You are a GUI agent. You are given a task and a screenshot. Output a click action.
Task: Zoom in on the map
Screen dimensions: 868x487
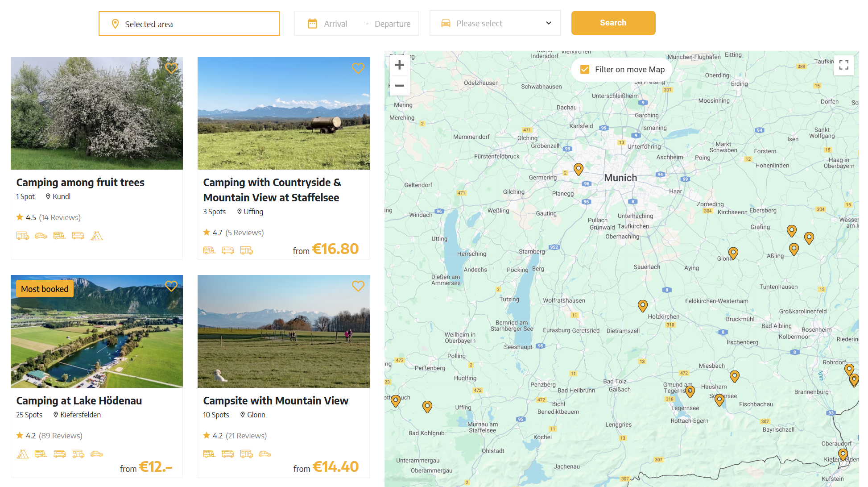click(399, 65)
